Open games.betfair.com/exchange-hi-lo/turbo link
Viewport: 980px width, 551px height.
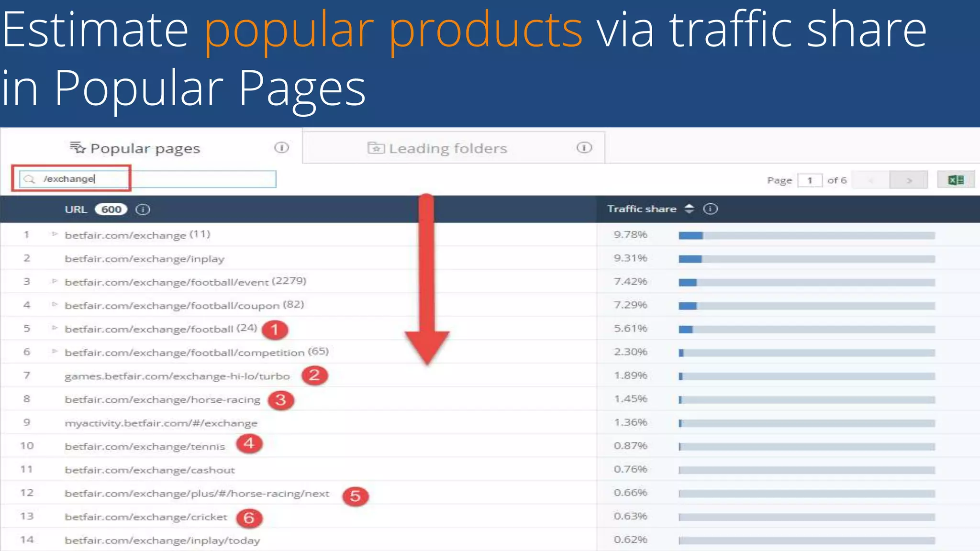(177, 376)
